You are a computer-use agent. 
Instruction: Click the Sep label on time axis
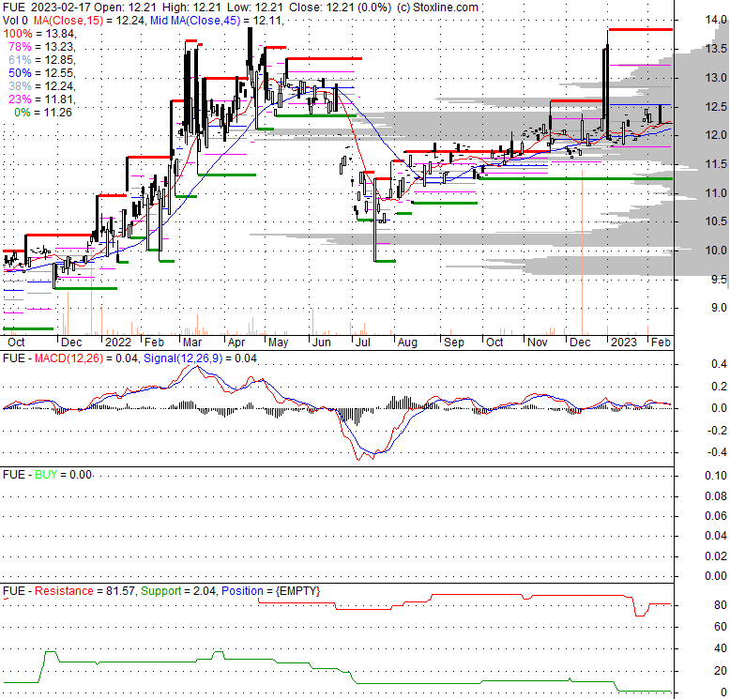coord(454,342)
